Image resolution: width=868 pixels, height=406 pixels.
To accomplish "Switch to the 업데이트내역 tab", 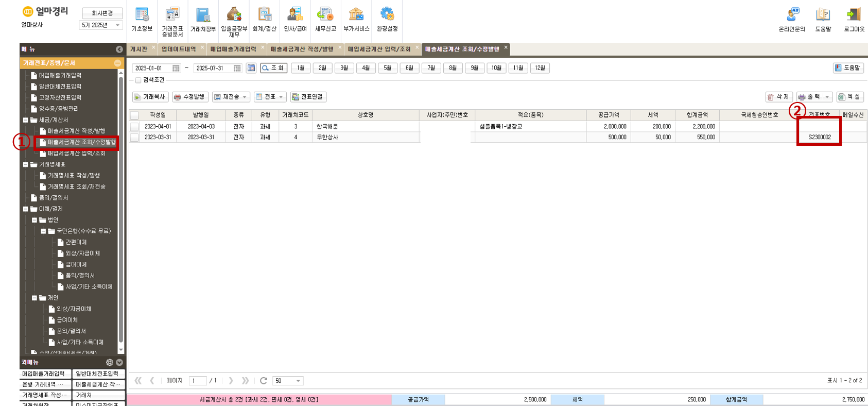I will 179,49.
